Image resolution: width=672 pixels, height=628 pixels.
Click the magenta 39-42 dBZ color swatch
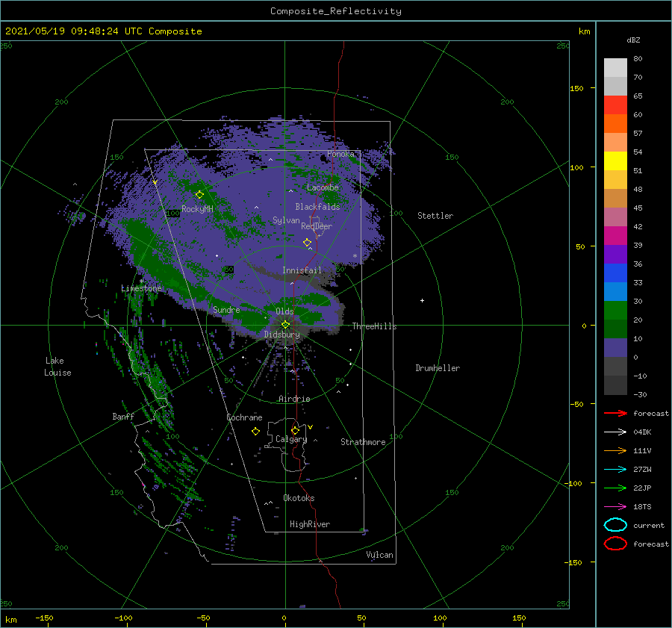(615, 236)
